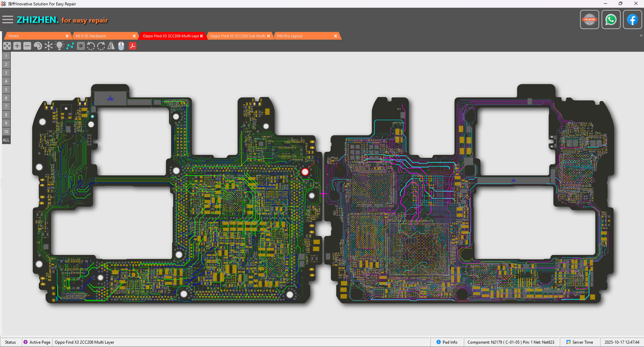Viewport: 644px width, 347px height.
Task: Click the mouse settings icon
Action: pyautogui.click(x=121, y=46)
